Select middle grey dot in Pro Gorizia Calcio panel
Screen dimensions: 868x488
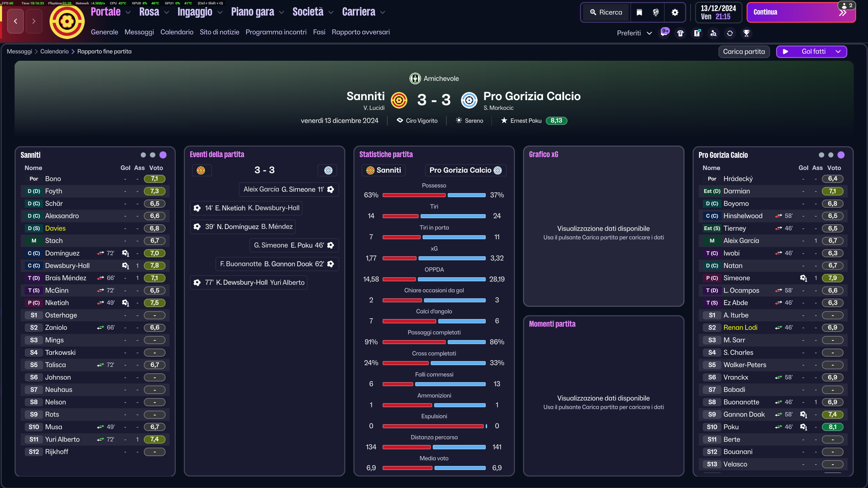831,155
